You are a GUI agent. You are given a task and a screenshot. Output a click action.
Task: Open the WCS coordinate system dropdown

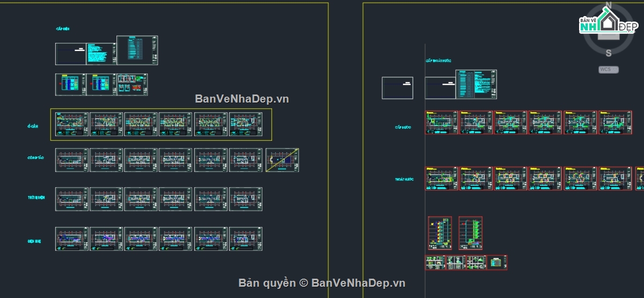609,69
